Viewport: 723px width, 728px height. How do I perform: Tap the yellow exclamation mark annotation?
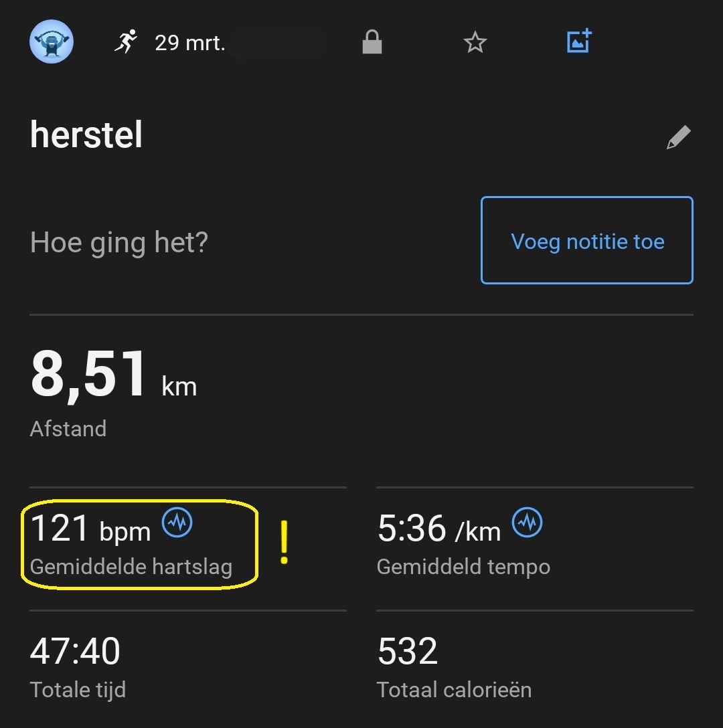pos(285,542)
